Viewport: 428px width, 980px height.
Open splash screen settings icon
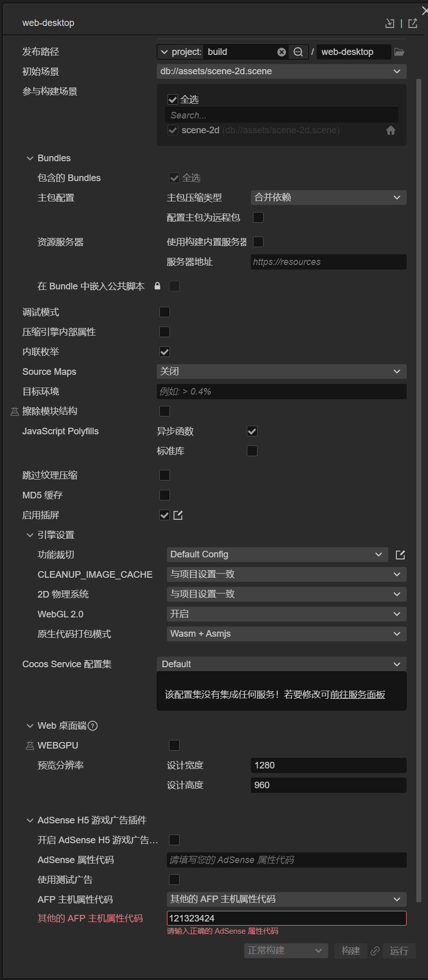178,515
